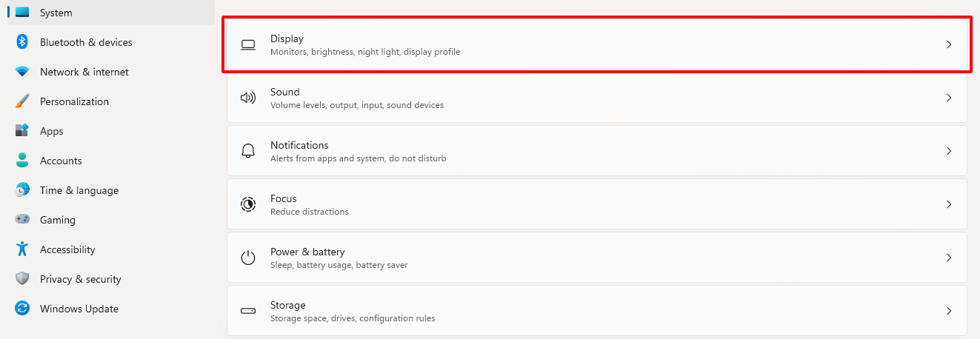Click the Power & battery icon

point(248,258)
